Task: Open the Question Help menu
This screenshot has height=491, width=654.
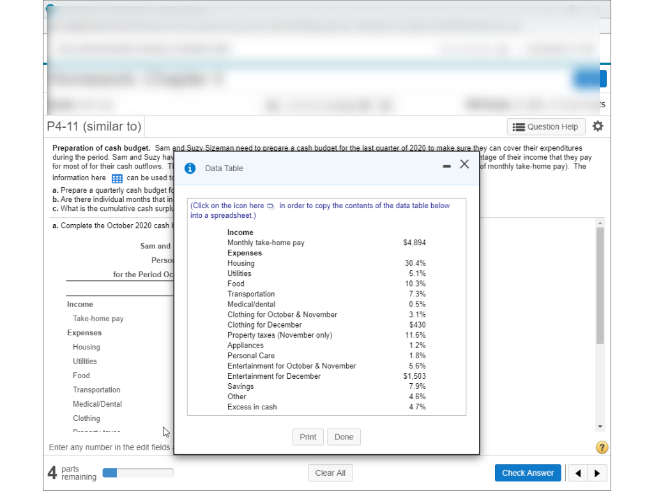Action: click(x=546, y=127)
